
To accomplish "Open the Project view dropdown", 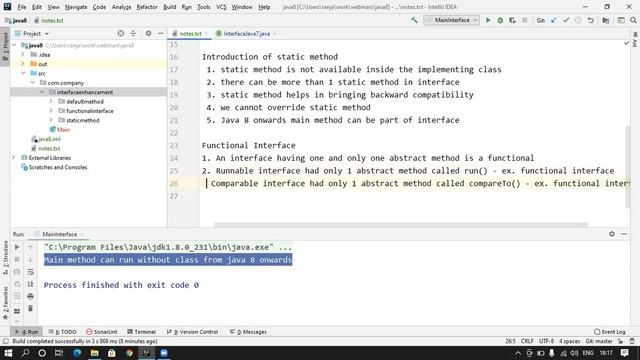I will pyautogui.click(x=32, y=33).
